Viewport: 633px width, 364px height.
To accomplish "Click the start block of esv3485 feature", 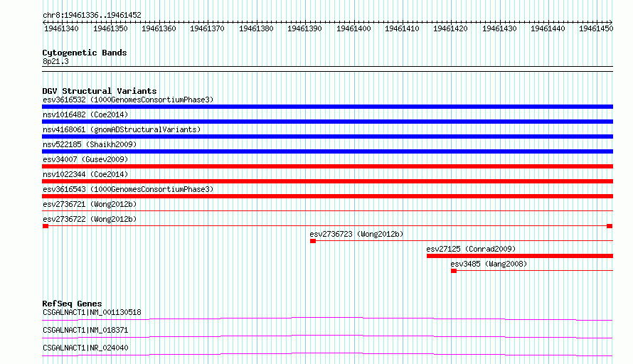I will point(454,271).
